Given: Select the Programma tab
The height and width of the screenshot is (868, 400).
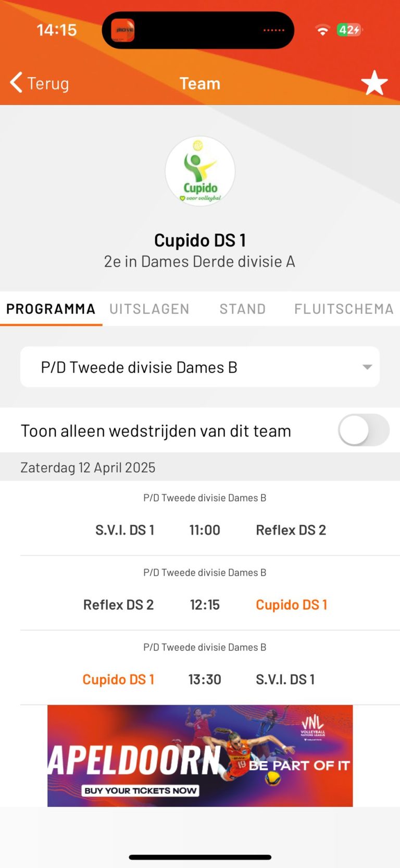Looking at the screenshot, I should coord(51,309).
